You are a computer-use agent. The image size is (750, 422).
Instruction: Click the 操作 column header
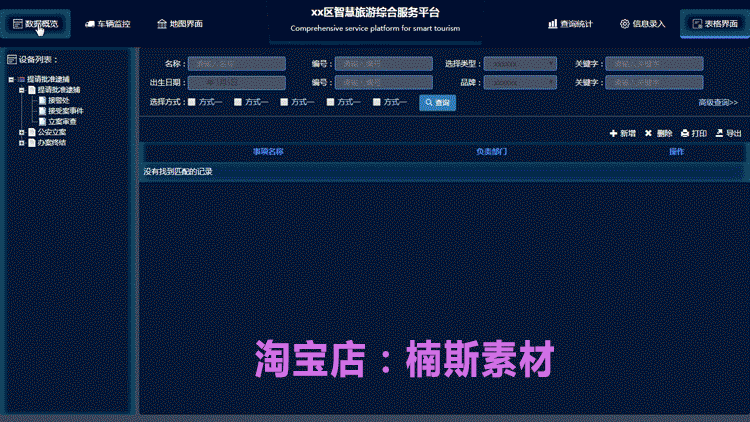[676, 152]
